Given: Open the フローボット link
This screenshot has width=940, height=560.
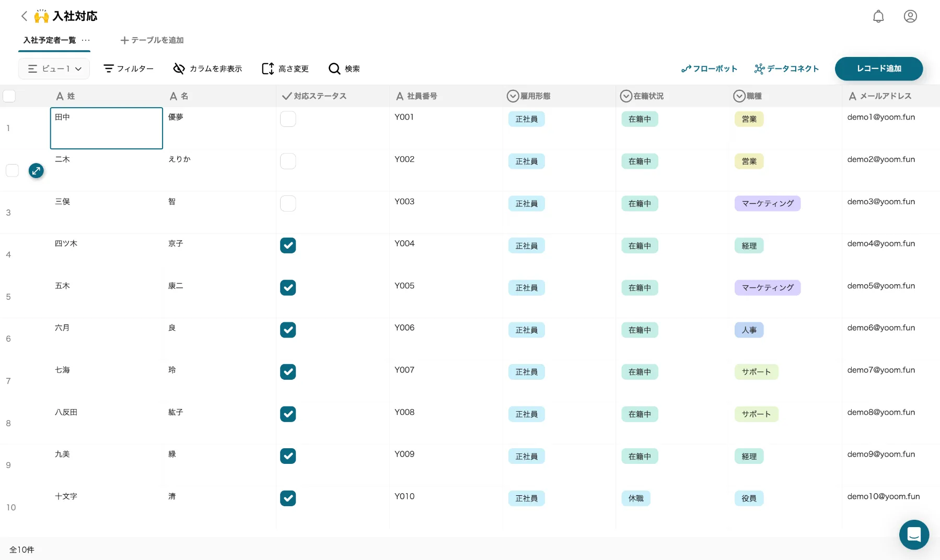Looking at the screenshot, I should click(709, 69).
